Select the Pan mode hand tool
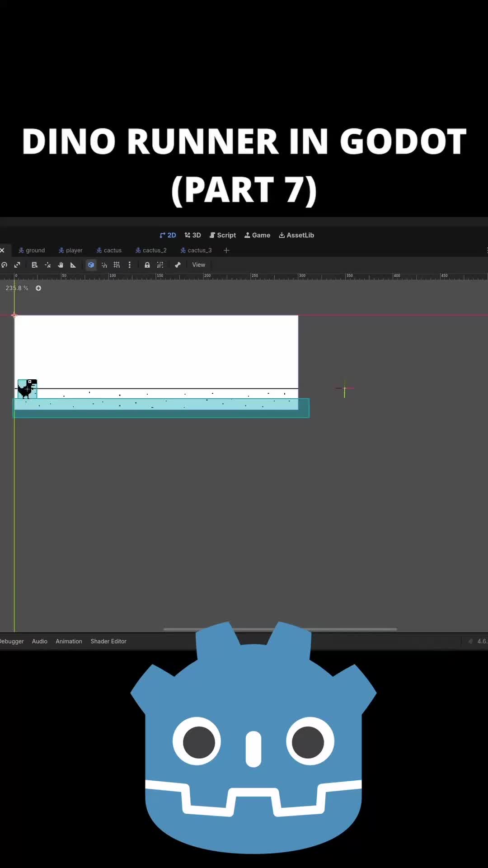The image size is (488, 868). [61, 265]
